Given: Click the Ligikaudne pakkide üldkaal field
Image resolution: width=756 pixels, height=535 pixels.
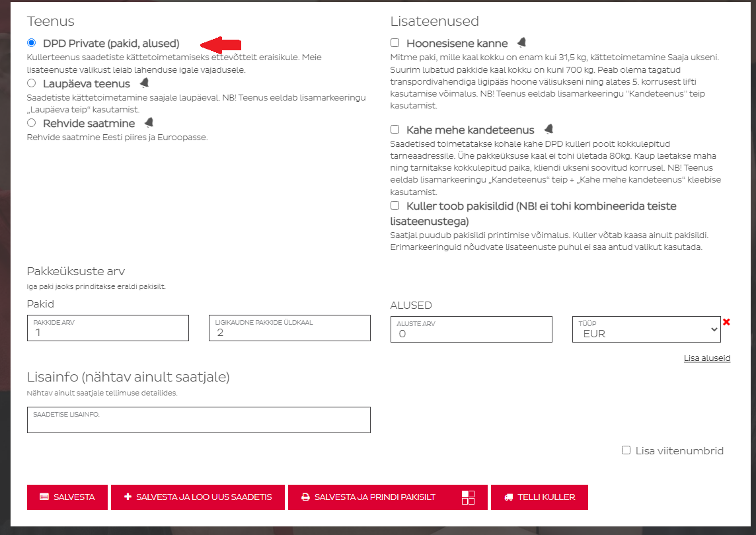Looking at the screenshot, I should pos(289,328).
